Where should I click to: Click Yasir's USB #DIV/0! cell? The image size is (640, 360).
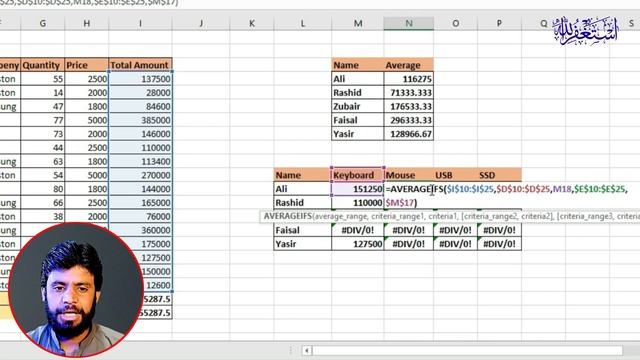[x=456, y=244]
